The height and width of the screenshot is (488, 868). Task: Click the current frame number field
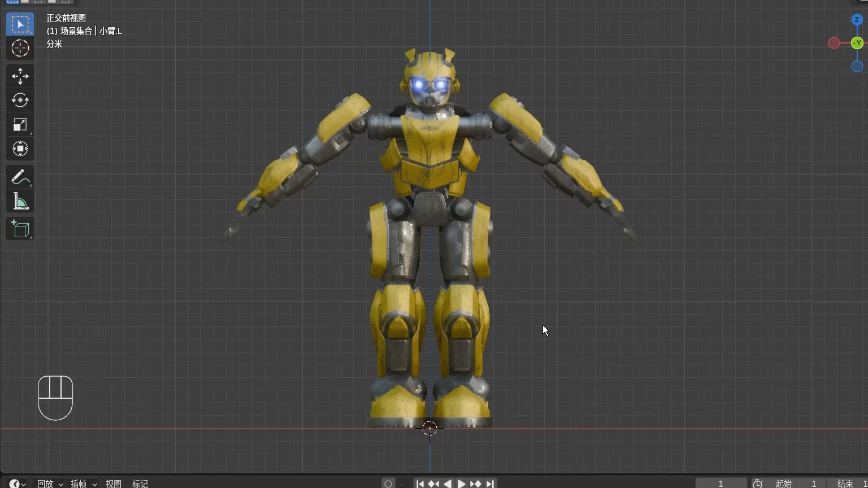721,483
